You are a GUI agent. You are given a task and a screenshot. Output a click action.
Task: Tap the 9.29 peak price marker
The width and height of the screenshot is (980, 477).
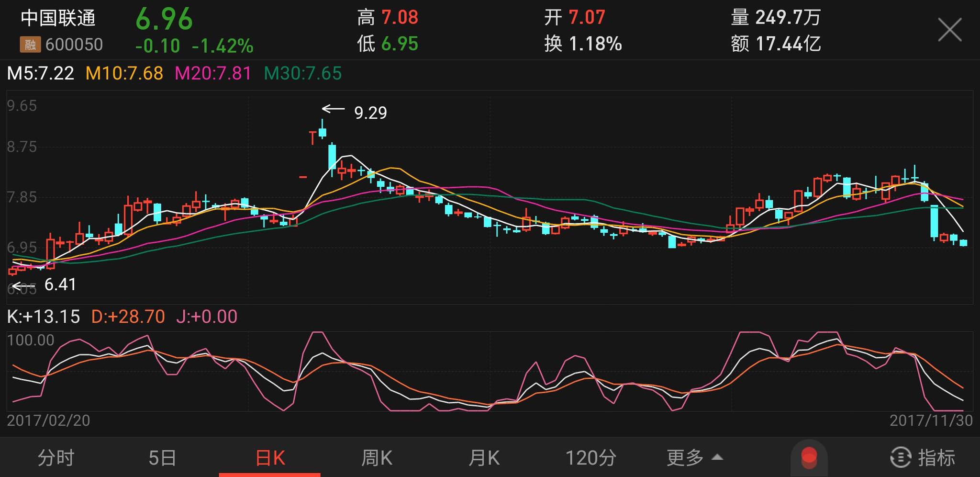coord(370,113)
